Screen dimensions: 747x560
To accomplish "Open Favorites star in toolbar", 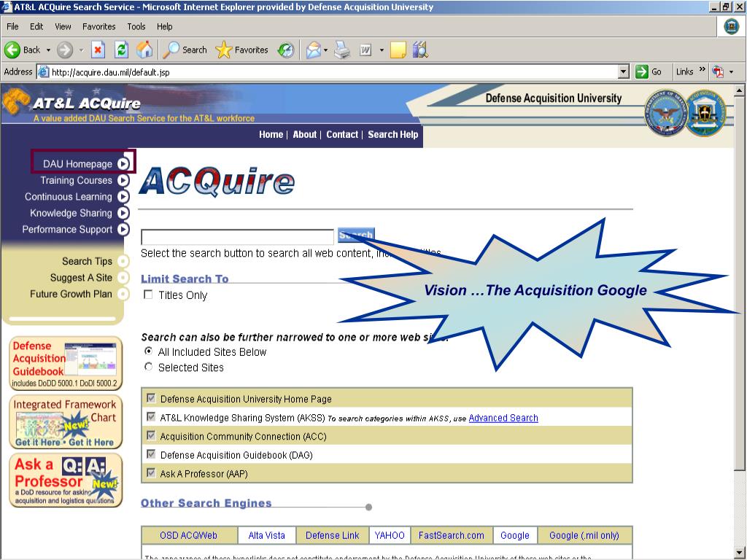I will (223, 50).
